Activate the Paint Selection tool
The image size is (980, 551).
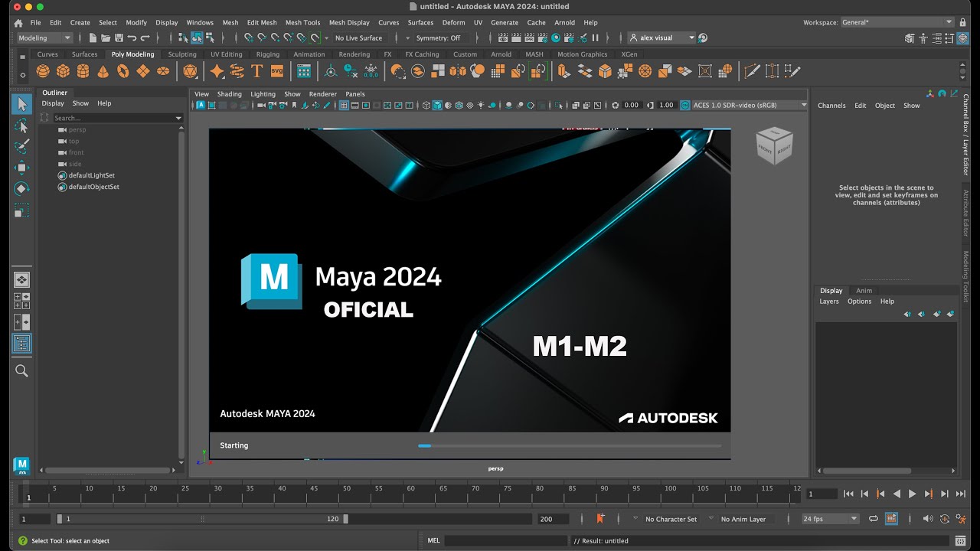click(x=21, y=146)
